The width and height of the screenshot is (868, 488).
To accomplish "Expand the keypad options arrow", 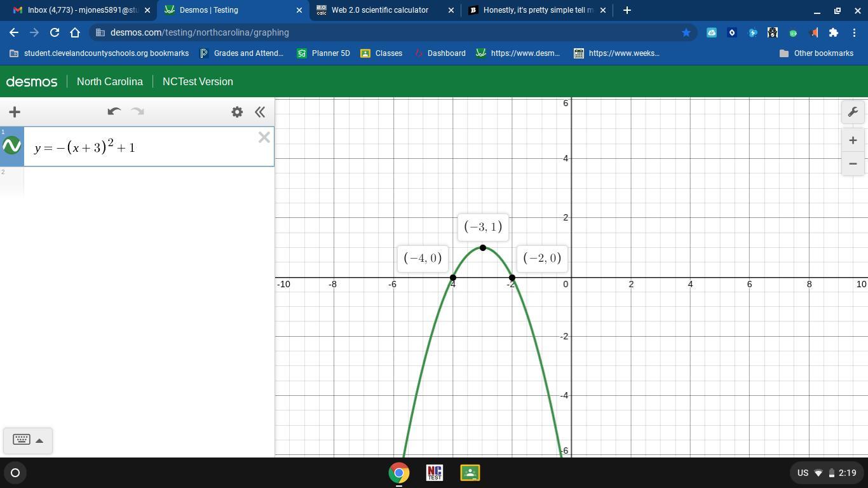I will [39, 440].
